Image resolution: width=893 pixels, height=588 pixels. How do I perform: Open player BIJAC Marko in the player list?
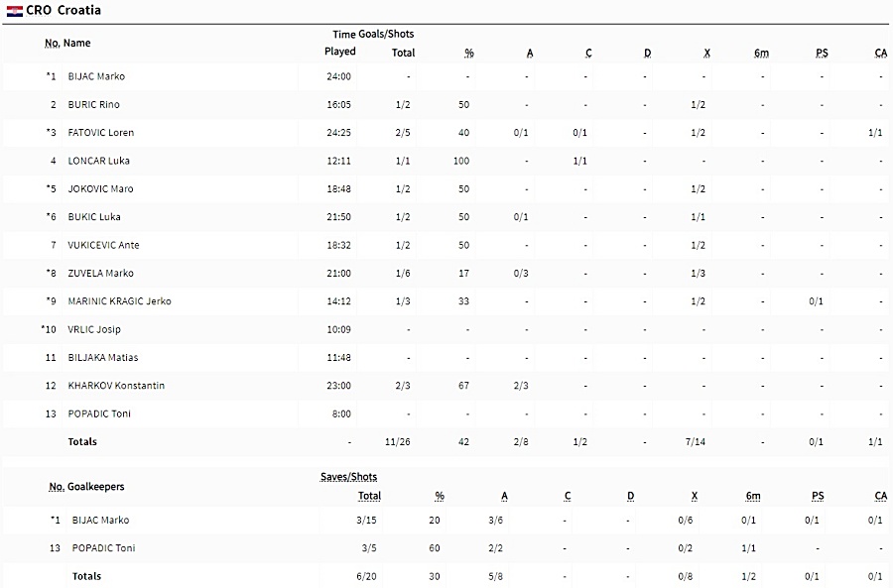click(96, 76)
